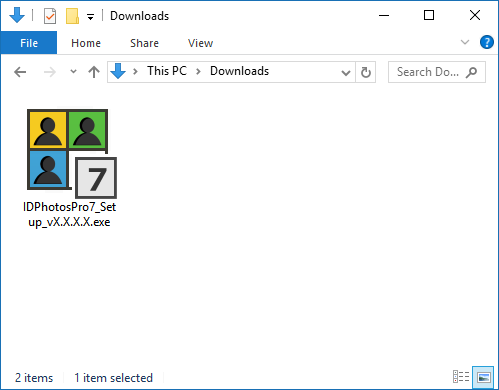Click the Downloads arrow icon in title bar
Viewport: 499px width, 390px height.
pyautogui.click(x=17, y=16)
